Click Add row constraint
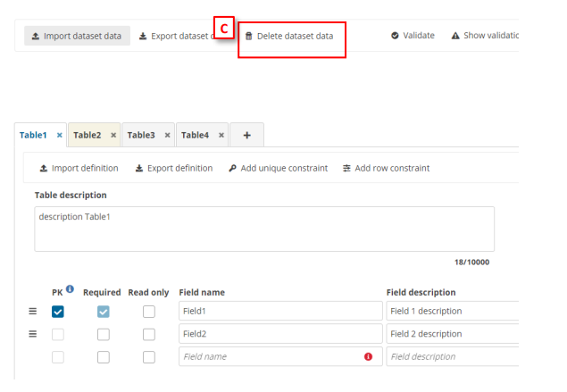The height and width of the screenshot is (392, 567). pyautogui.click(x=386, y=168)
